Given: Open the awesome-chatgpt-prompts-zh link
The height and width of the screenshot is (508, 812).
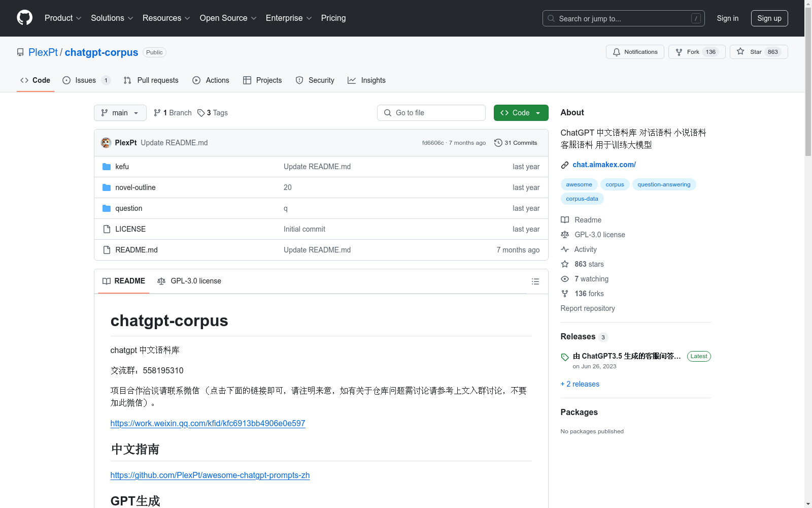Looking at the screenshot, I should coord(210,475).
